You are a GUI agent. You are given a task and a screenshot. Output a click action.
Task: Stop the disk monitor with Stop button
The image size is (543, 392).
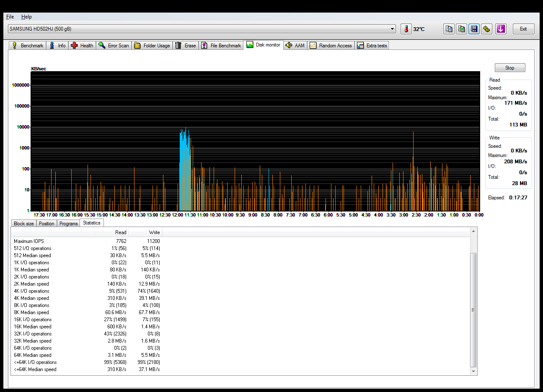pos(509,68)
